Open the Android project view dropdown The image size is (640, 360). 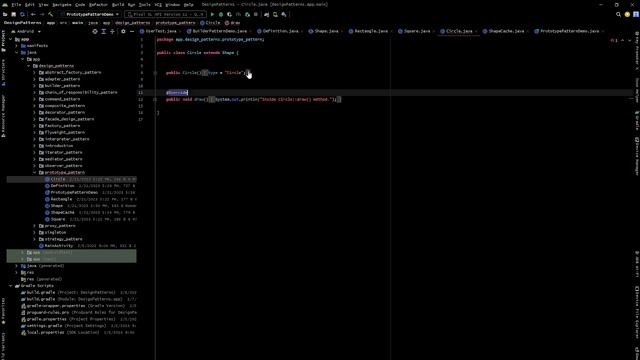[26, 31]
